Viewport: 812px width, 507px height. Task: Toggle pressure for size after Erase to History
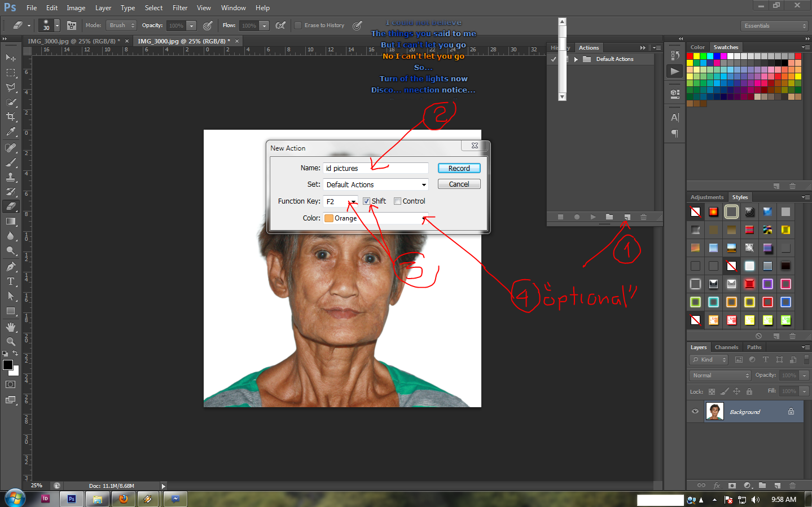pyautogui.click(x=357, y=25)
